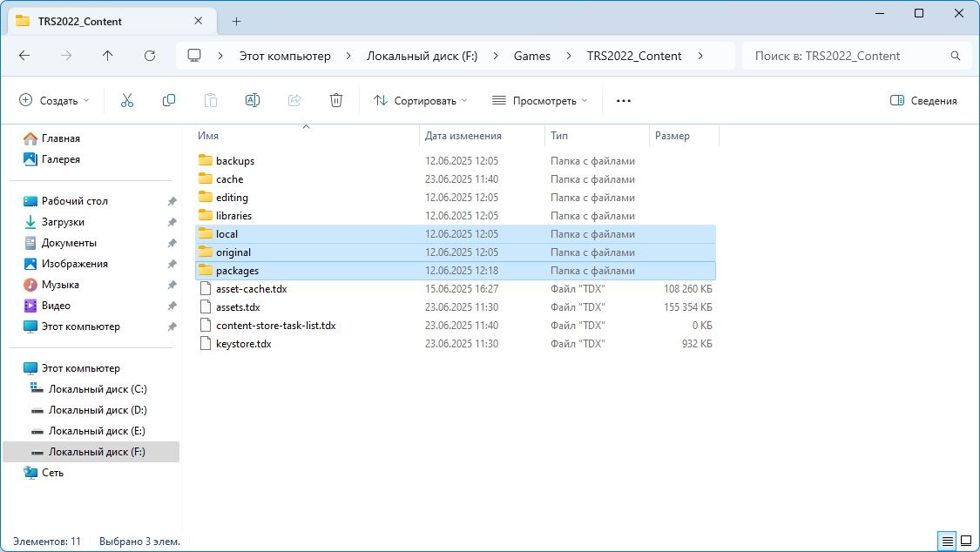
Task: Select Локальный диск (C:) in sidebar
Action: (98, 389)
